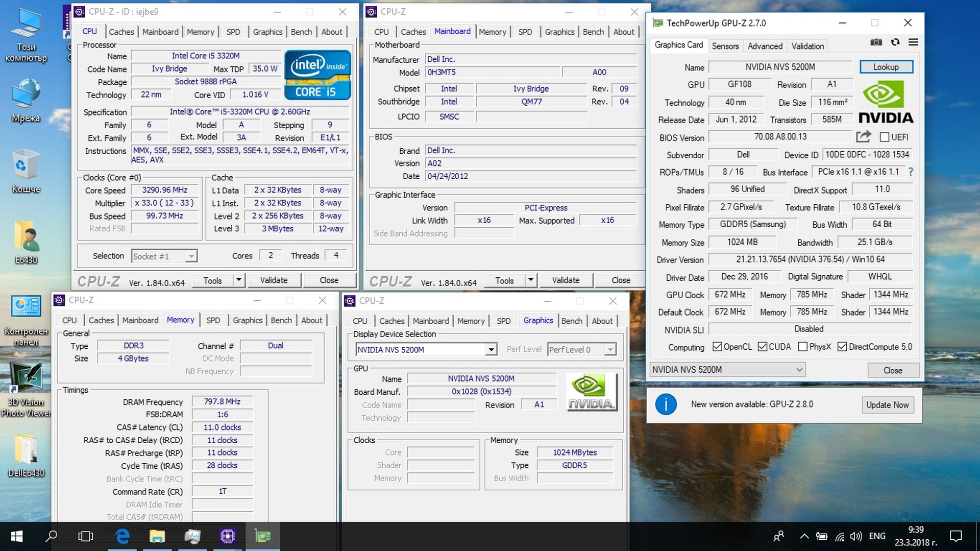Open the 'Контролен панел' desktop icon

coord(26,321)
